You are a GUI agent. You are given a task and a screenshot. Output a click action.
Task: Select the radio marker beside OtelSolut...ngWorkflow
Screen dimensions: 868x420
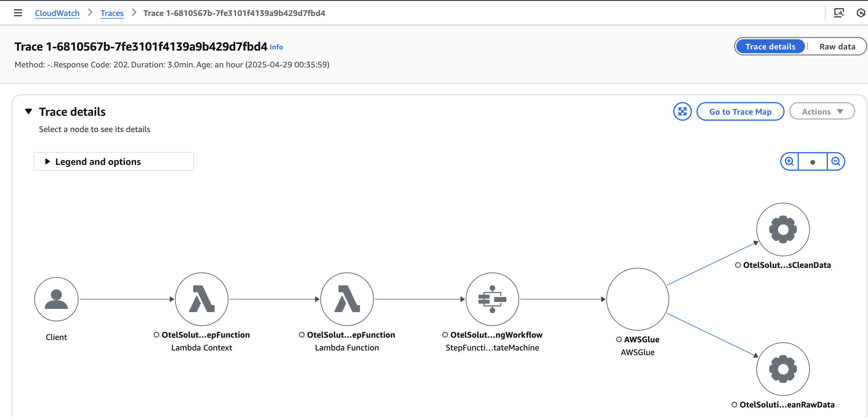tap(445, 335)
